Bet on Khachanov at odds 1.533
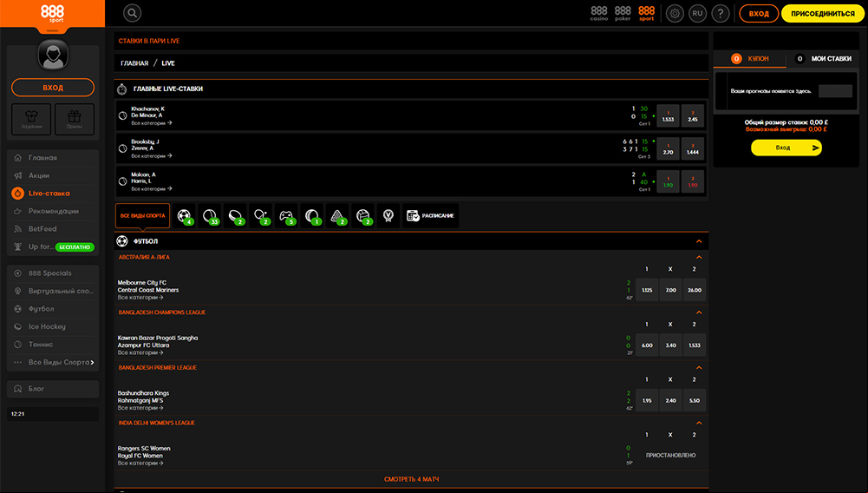The image size is (868, 493). click(668, 115)
